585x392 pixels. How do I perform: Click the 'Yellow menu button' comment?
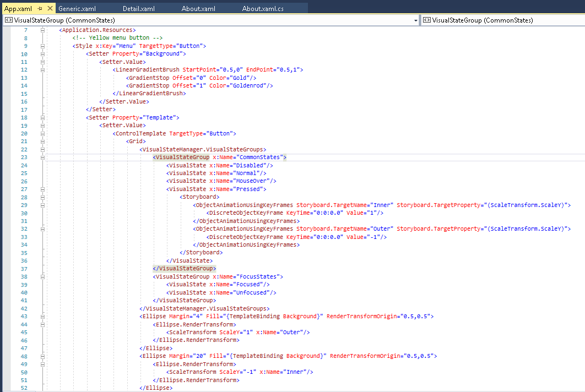[x=117, y=37]
